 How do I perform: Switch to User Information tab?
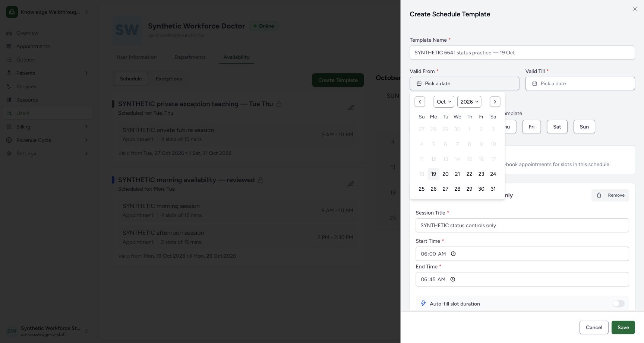point(136,57)
